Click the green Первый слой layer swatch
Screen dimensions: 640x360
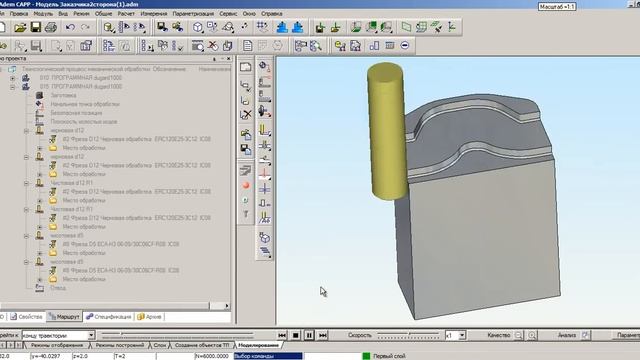(366, 356)
